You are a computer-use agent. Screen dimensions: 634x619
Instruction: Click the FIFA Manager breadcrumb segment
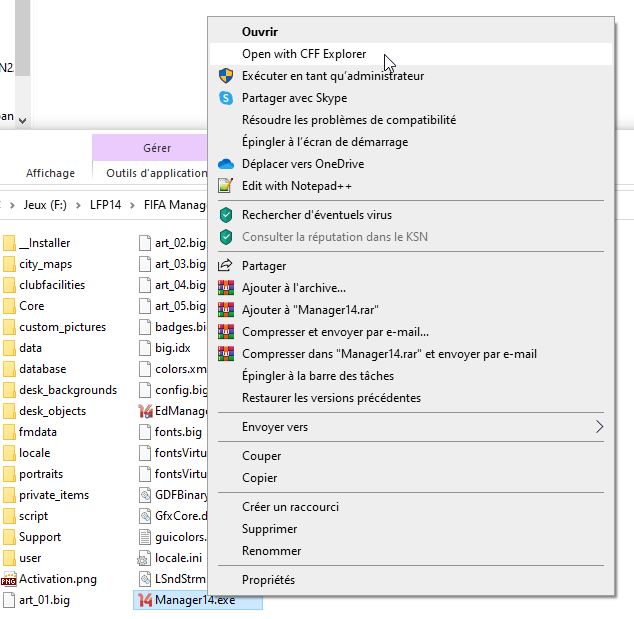175,205
